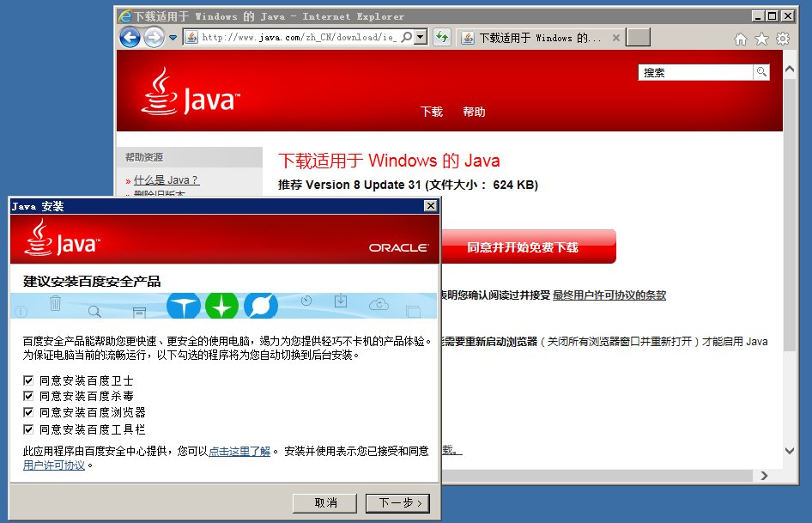The height and width of the screenshot is (523, 812).
Task: Go back with the IE back arrow
Action: 130,37
